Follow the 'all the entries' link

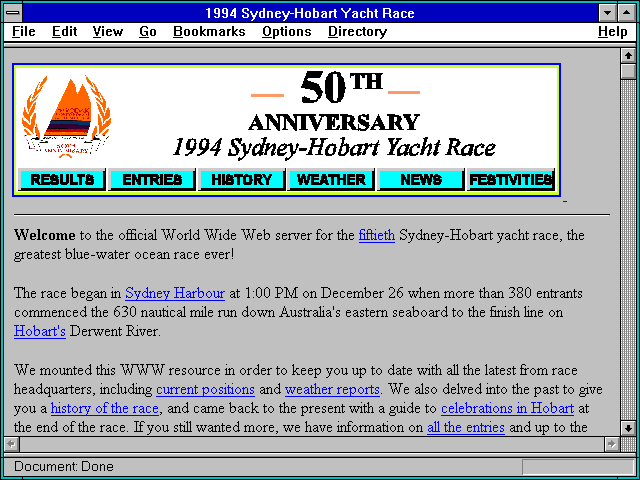[466, 427]
